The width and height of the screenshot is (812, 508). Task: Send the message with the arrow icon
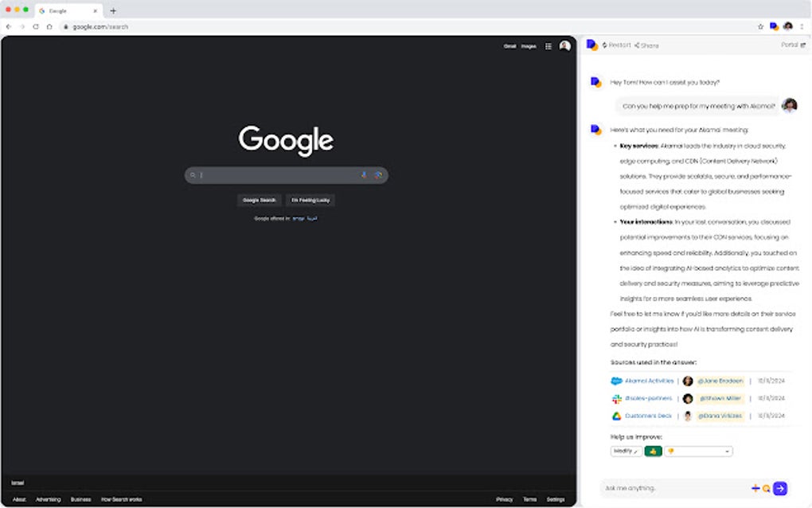click(x=779, y=488)
